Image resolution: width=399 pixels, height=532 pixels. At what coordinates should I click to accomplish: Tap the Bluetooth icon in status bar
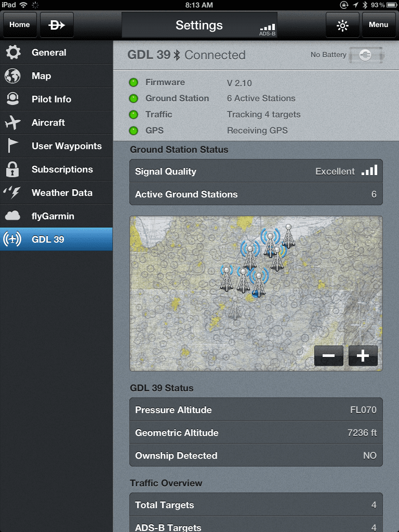click(365, 5)
